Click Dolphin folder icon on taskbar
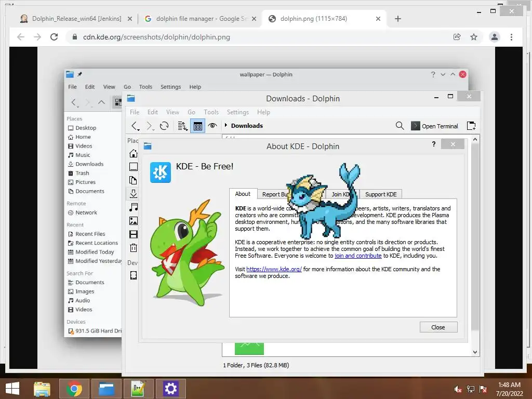Image resolution: width=532 pixels, height=399 pixels. pyautogui.click(x=106, y=389)
